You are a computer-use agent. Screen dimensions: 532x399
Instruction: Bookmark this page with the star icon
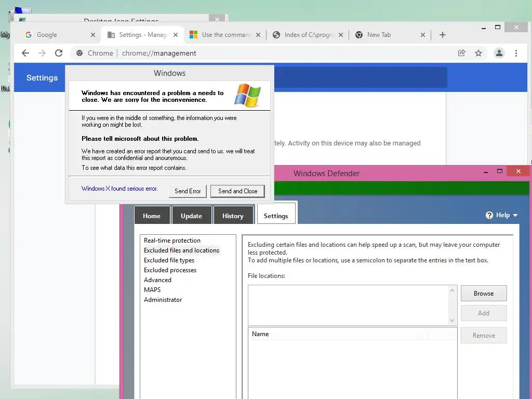[478, 53]
